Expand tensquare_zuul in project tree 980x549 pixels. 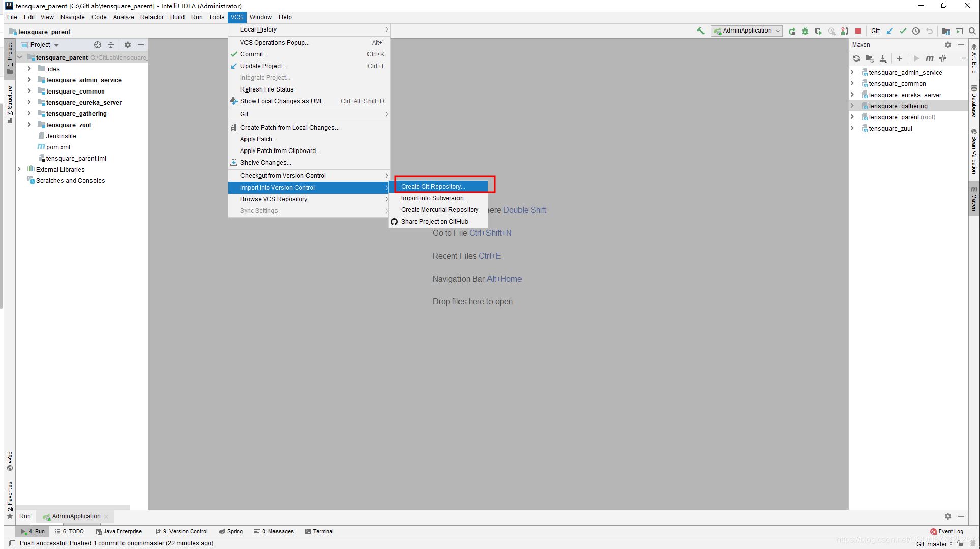pyautogui.click(x=28, y=125)
